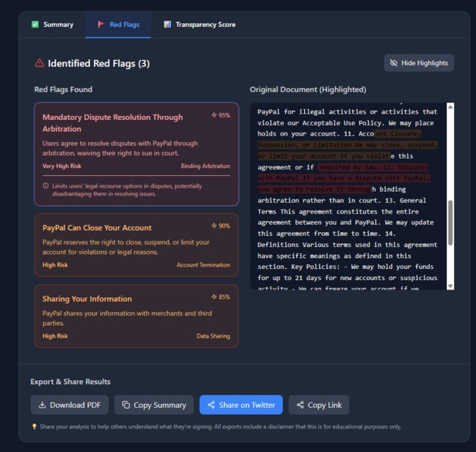The width and height of the screenshot is (476, 452).
Task: Open the Summary tab
Action: tap(52, 24)
